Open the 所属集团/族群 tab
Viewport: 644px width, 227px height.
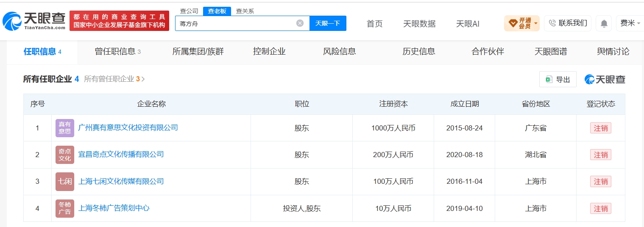pos(198,52)
